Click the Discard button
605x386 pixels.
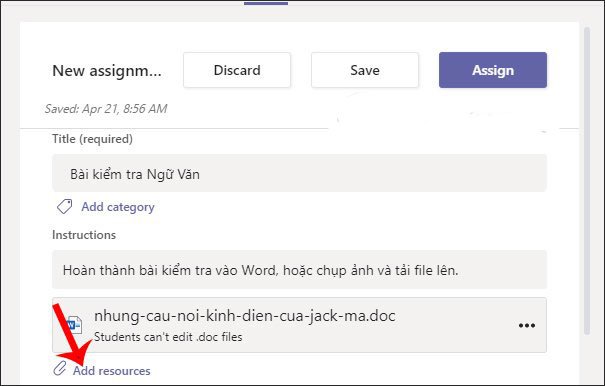[x=237, y=70]
